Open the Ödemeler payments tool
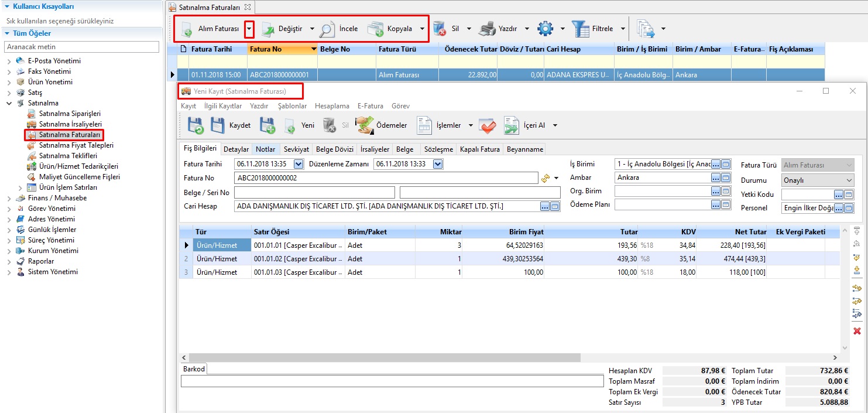The width and height of the screenshot is (868, 413). click(x=382, y=125)
